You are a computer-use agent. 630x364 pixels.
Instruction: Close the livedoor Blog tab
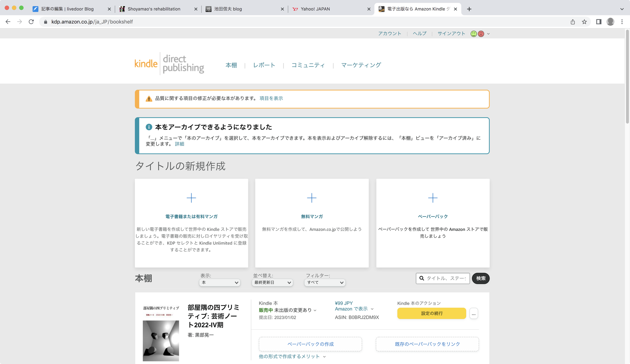pos(109,9)
